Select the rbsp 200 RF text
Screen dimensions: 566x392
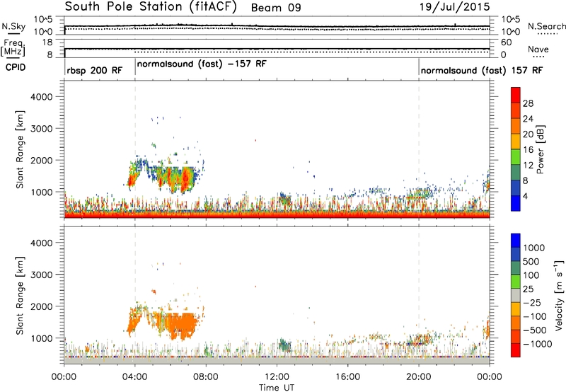tap(95, 70)
